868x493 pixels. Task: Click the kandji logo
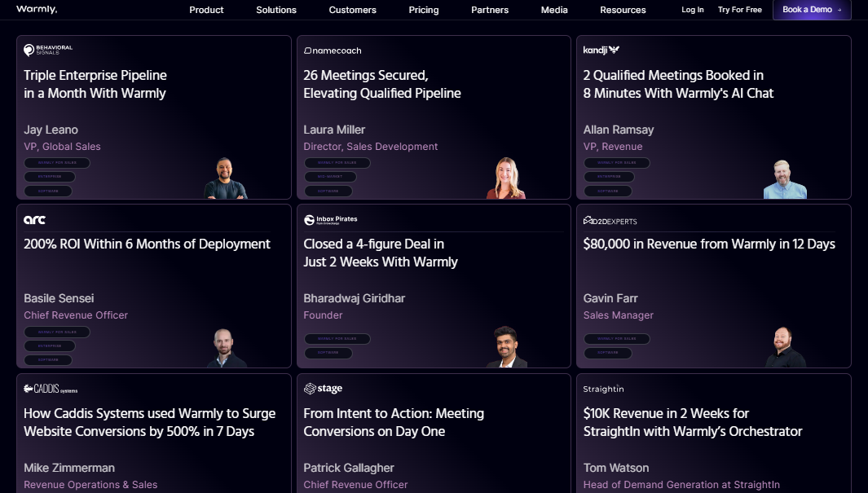pyautogui.click(x=601, y=50)
